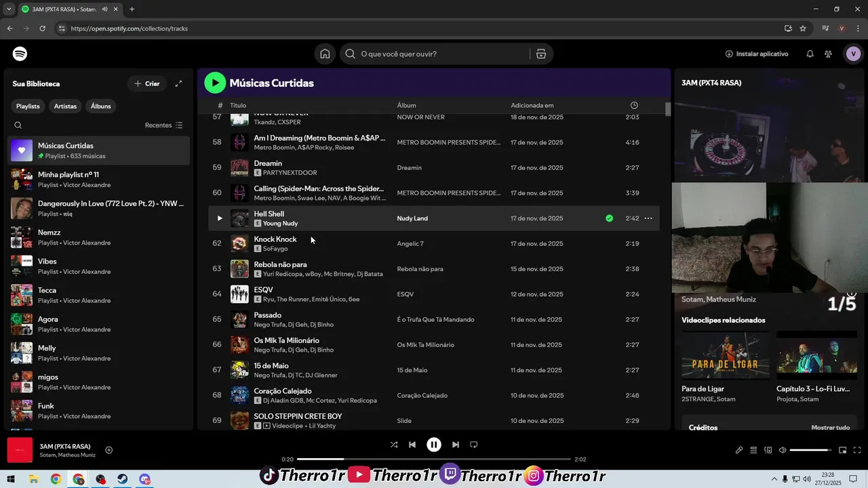Open the Nemzz playlist
Screen dimensions: 868x488
click(99, 237)
